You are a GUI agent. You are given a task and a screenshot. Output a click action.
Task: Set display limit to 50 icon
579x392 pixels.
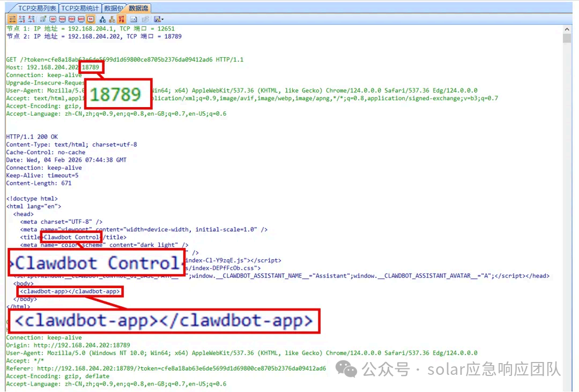(x=53, y=19)
